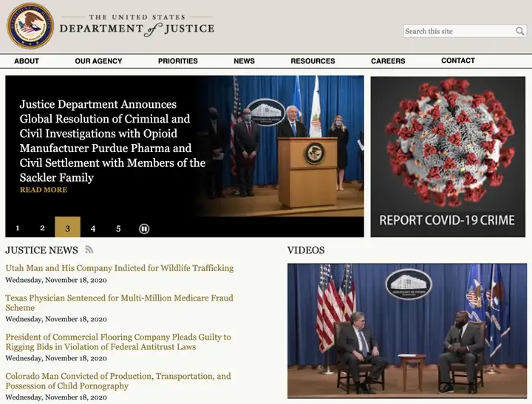Open the CONTACT menu

[x=458, y=61]
